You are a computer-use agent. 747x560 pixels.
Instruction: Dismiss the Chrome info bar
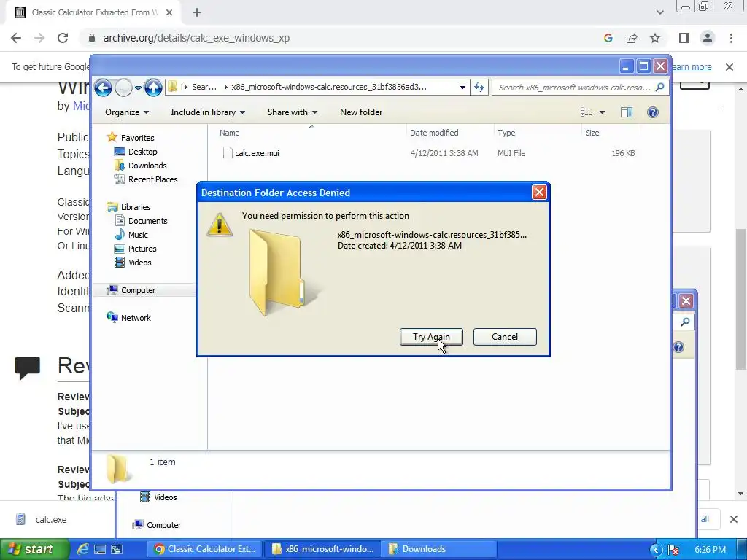tap(729, 67)
